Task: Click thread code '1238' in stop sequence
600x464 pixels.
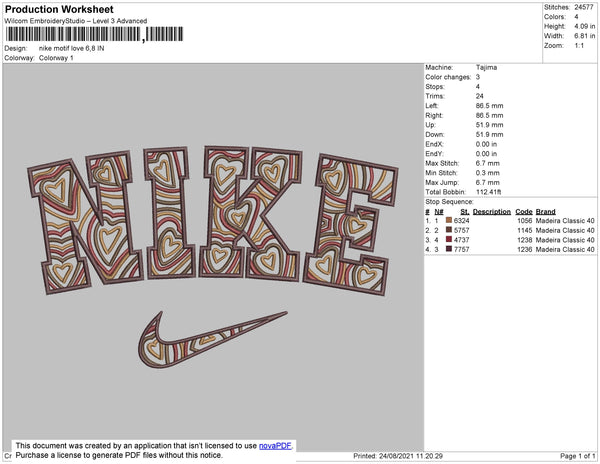Action: coord(525,240)
